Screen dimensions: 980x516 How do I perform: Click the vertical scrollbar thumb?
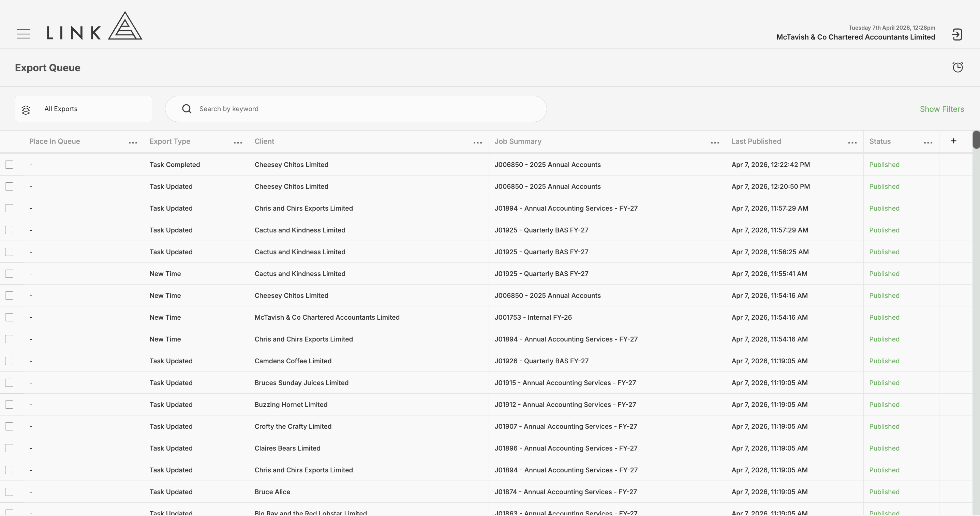point(976,139)
